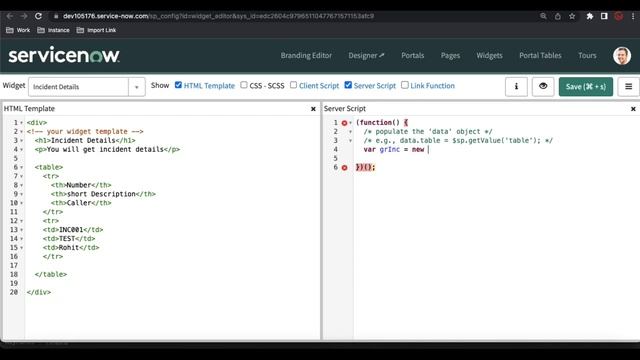Enable Client Script checkbox
The image size is (640, 360).
(293, 85)
